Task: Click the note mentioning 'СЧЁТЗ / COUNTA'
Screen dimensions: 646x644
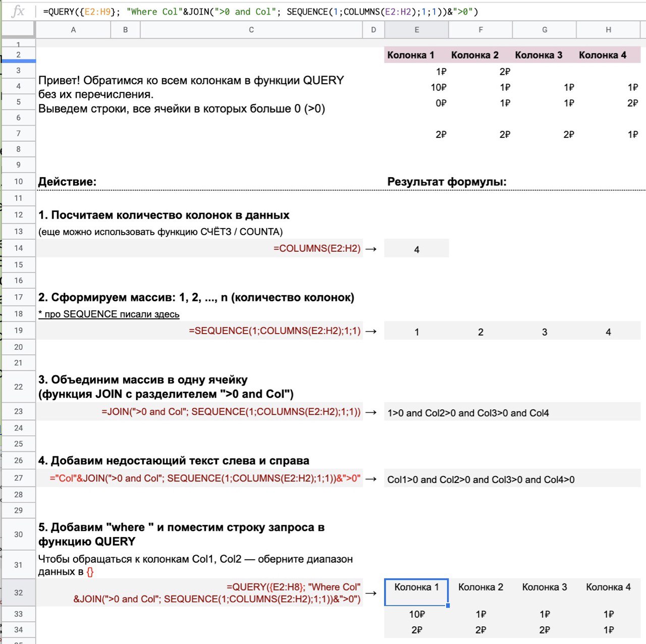Action: (x=160, y=232)
